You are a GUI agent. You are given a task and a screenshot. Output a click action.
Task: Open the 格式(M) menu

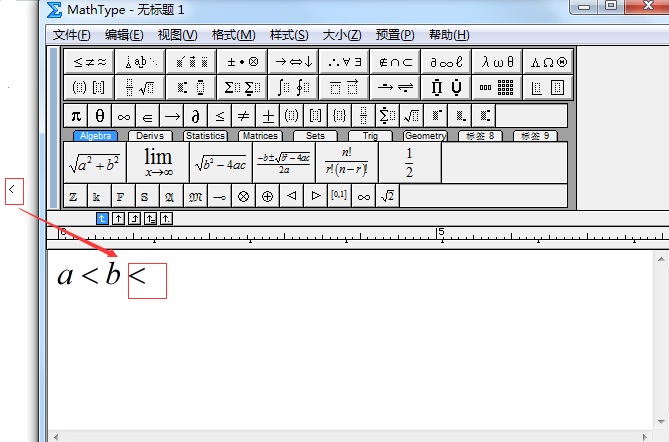(x=233, y=35)
